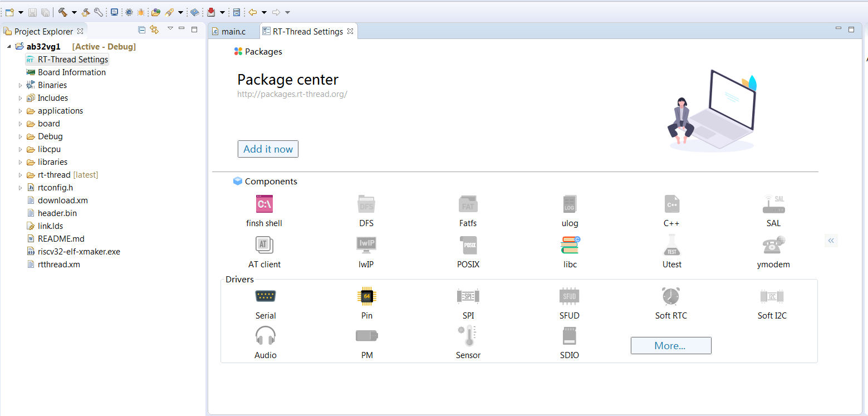Click the Add it now button
The height and width of the screenshot is (416, 868).
click(268, 149)
